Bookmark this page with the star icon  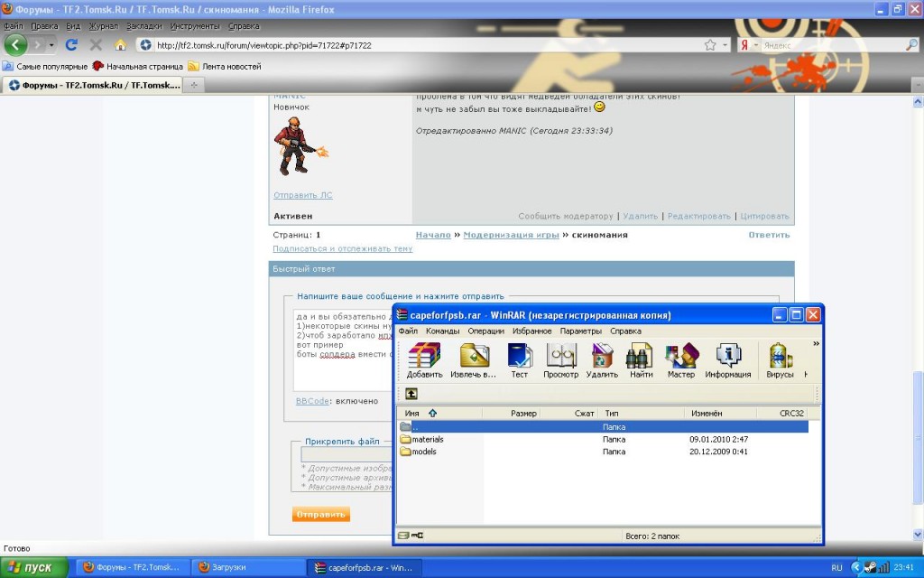pos(711,45)
